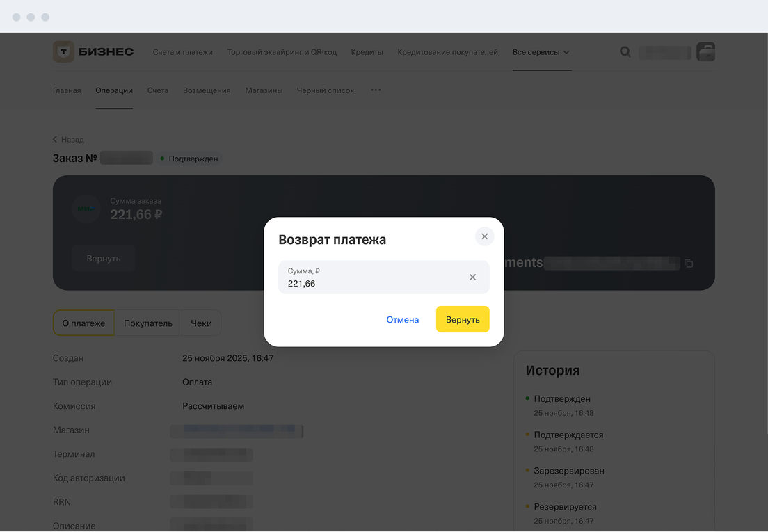Viewport: 768px width, 532px height.
Task: Click the T-Бизнес logo
Action: click(x=93, y=52)
